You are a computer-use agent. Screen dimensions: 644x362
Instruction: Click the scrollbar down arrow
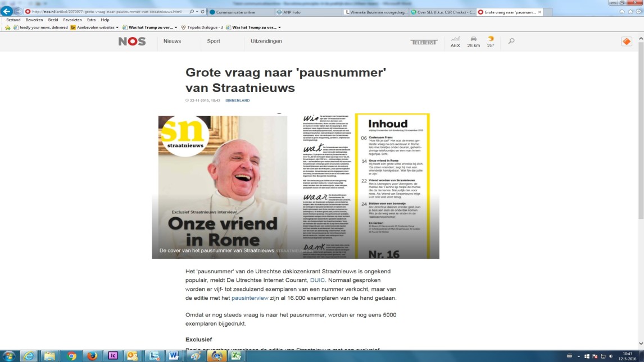coord(641,343)
